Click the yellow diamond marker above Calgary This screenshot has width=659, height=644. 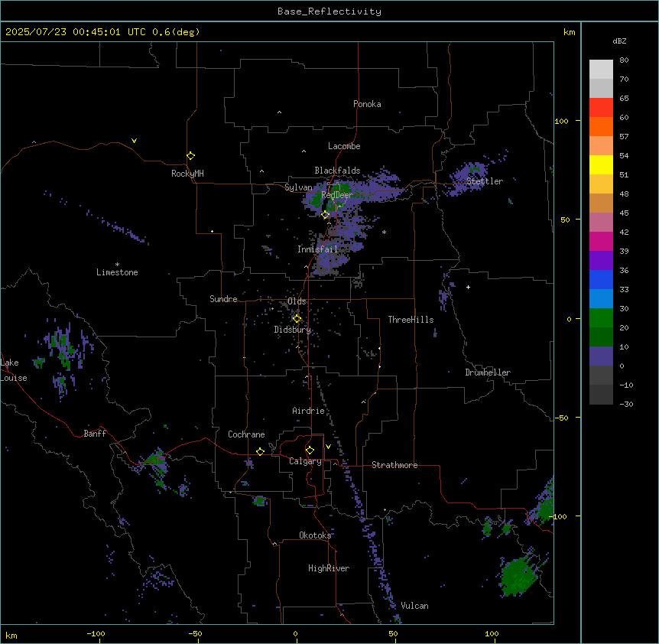tap(310, 450)
